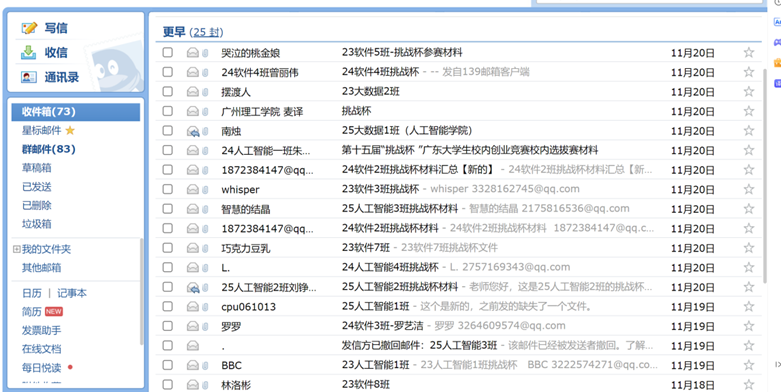Image resolution: width=781 pixels, height=392 pixels.
Task: Open email titled 挑战杯
Action: pyautogui.click(x=357, y=111)
